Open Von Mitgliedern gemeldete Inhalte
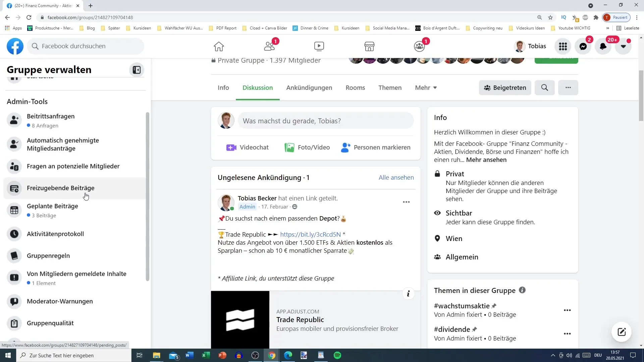 pos(74,278)
